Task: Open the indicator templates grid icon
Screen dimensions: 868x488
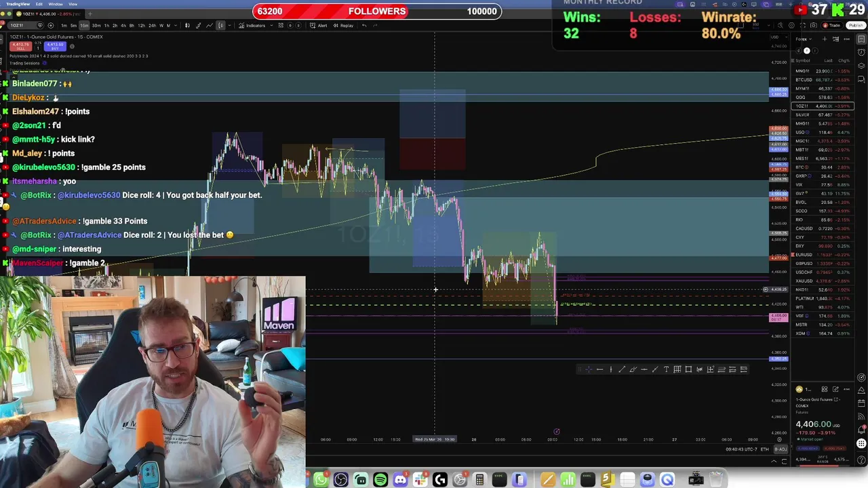Action: (x=281, y=25)
